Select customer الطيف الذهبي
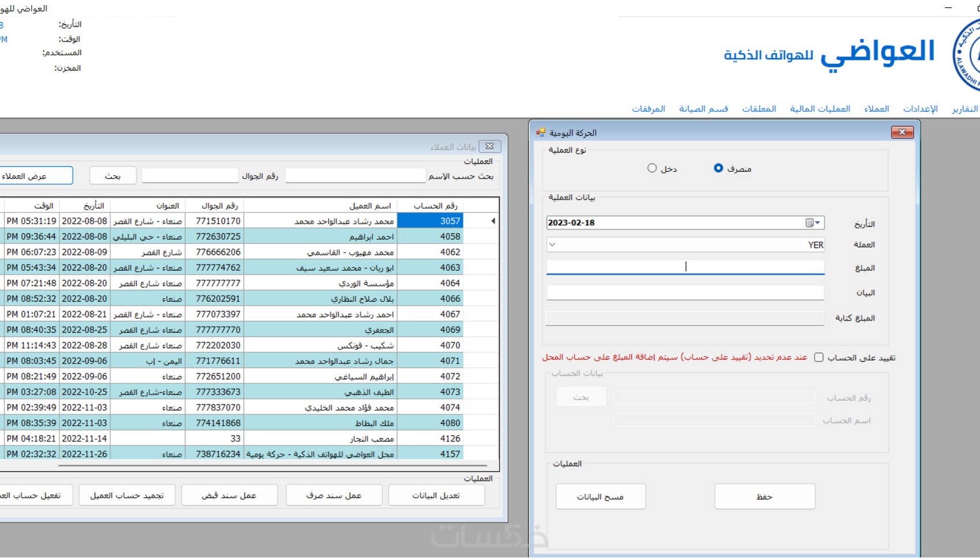 click(320, 392)
